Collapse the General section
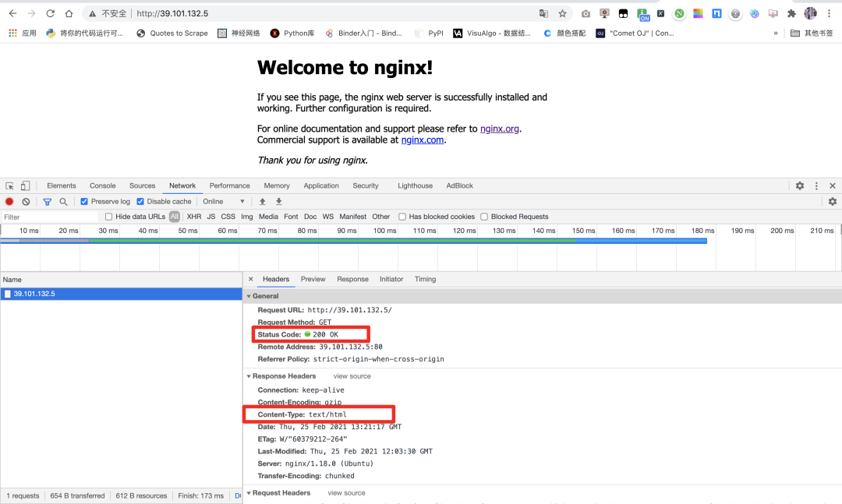The width and height of the screenshot is (842, 504). pyautogui.click(x=249, y=296)
